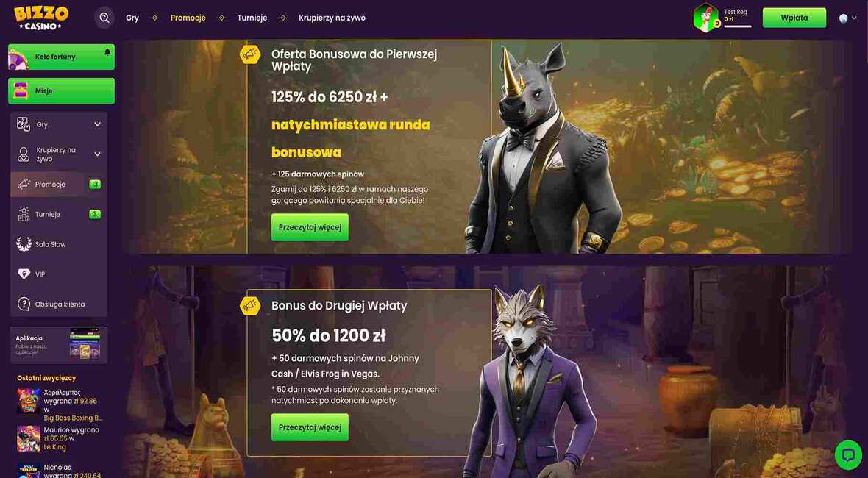This screenshot has width=868, height=478.
Task: Open Obsługa klienta help icon
Action: click(x=24, y=304)
